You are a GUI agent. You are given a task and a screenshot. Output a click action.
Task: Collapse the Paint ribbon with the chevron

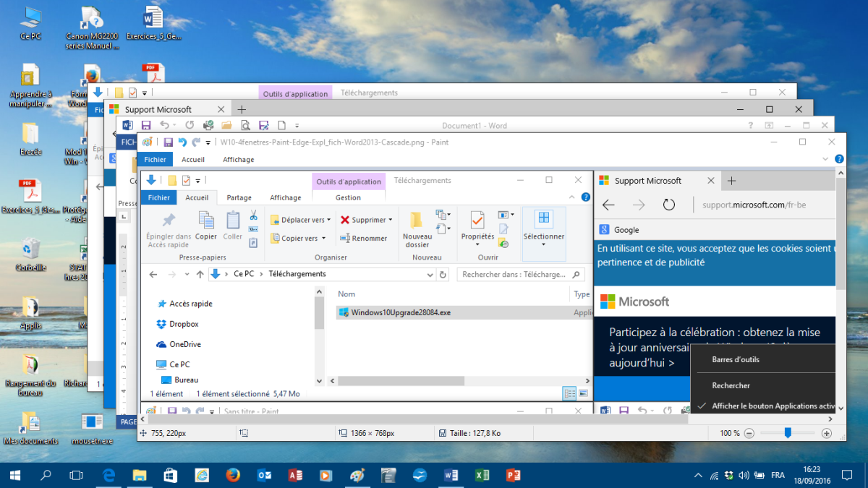tap(826, 159)
